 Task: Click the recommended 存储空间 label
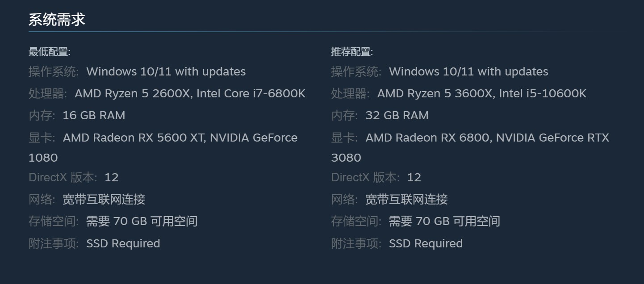(356, 221)
